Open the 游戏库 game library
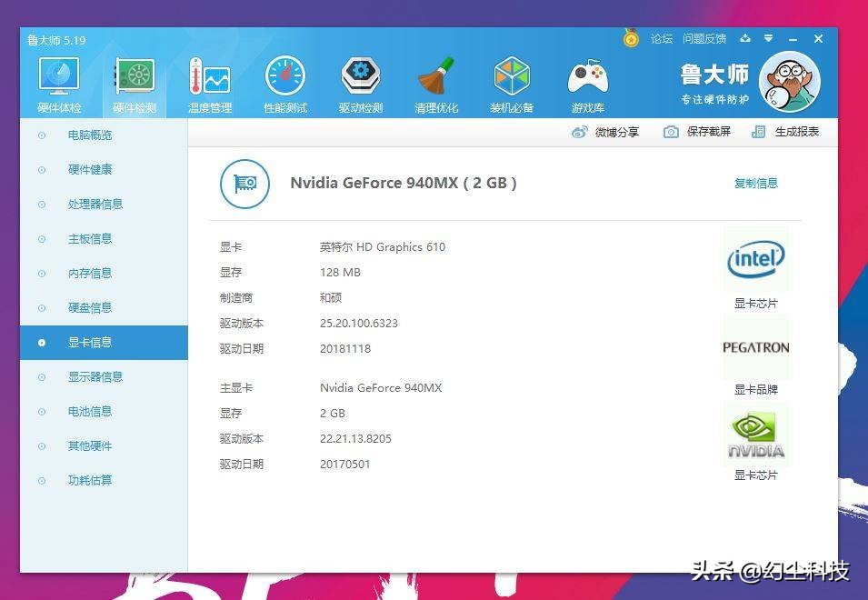Viewport: 868px width, 600px height. [x=587, y=82]
